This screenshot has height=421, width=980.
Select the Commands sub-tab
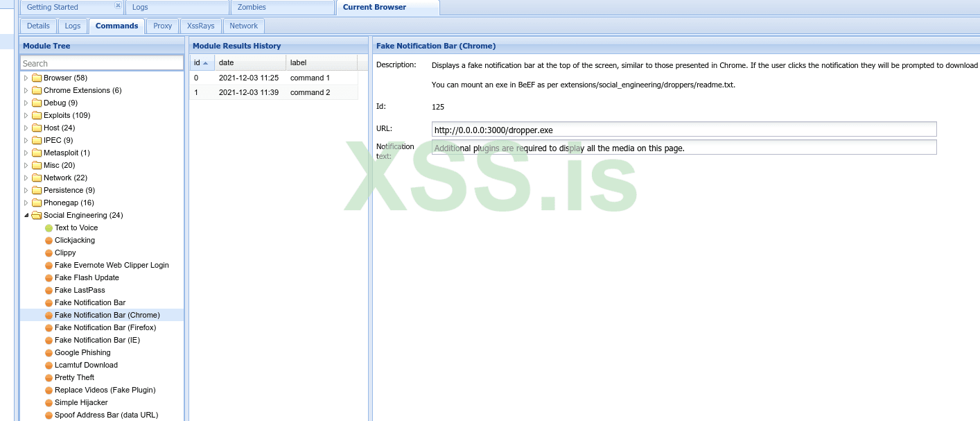click(116, 26)
